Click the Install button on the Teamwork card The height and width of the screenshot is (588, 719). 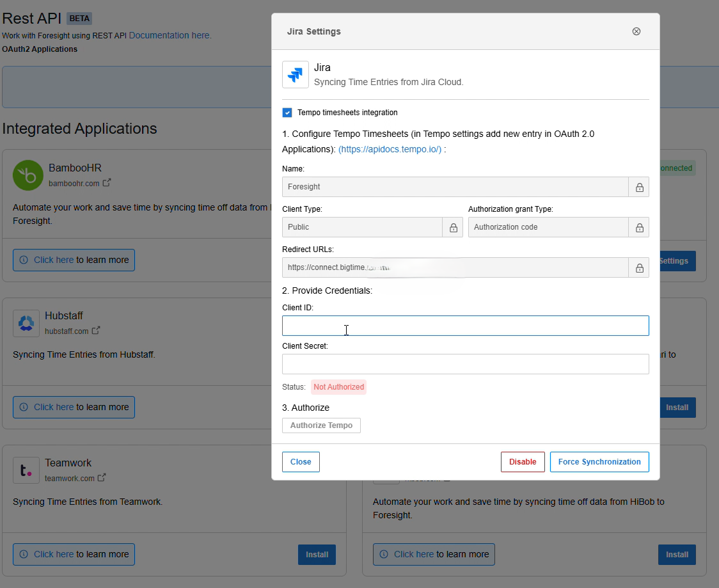tap(317, 555)
